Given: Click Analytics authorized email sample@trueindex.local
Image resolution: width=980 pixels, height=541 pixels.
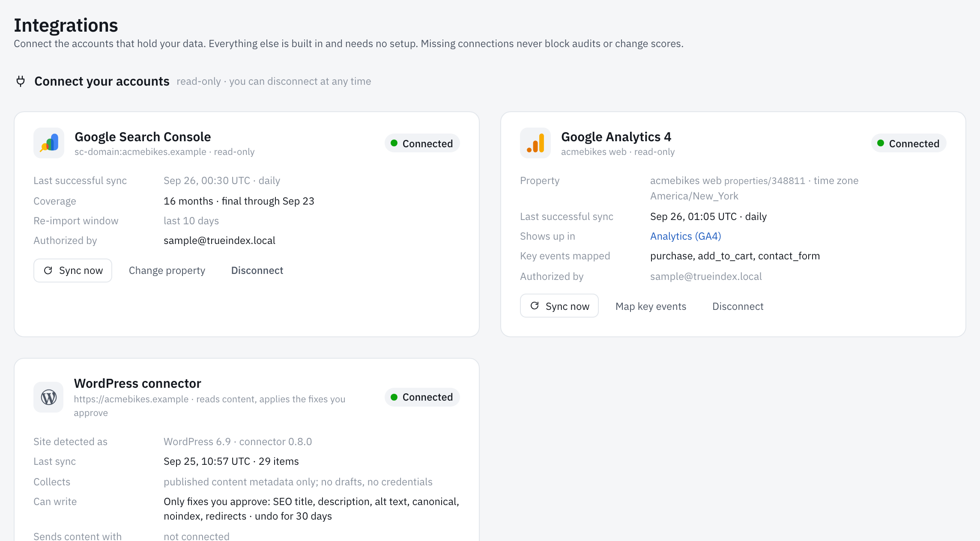Looking at the screenshot, I should pyautogui.click(x=706, y=276).
